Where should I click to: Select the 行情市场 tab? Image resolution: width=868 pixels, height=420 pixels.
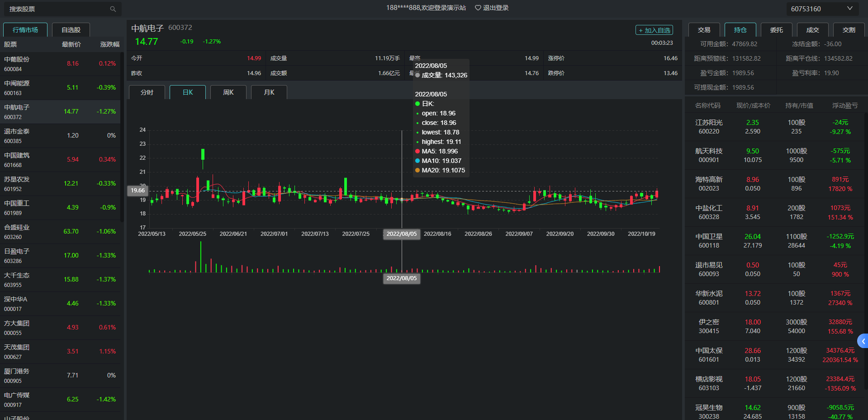click(25, 30)
